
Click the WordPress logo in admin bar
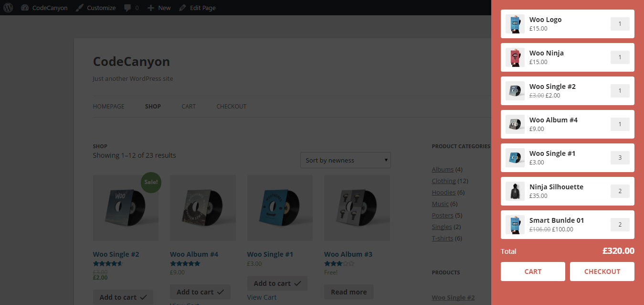tap(8, 8)
